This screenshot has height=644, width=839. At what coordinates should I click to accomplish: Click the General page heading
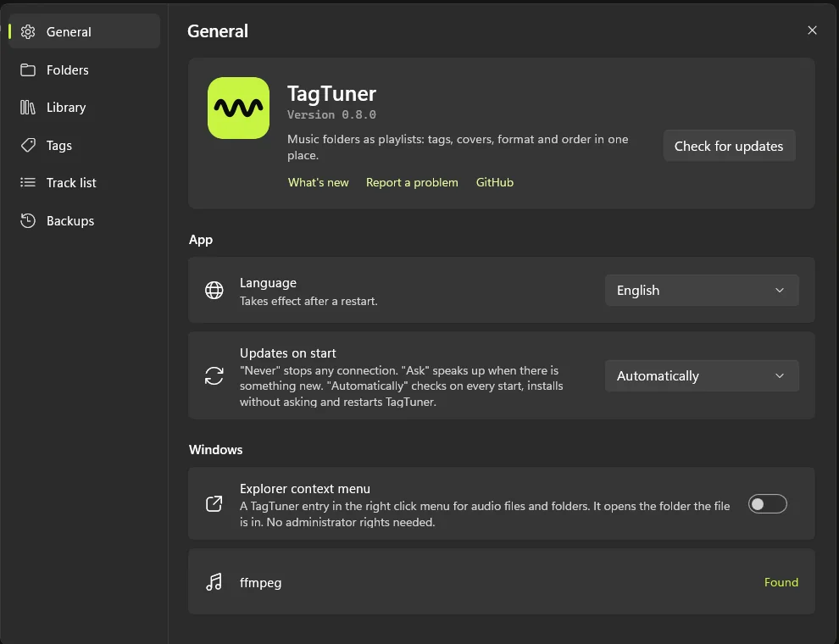(218, 31)
